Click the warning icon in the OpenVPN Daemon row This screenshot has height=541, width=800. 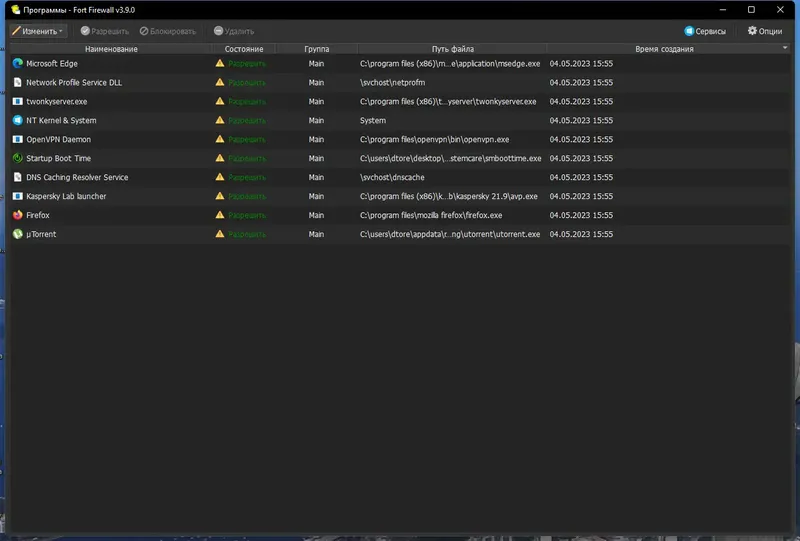click(x=220, y=139)
